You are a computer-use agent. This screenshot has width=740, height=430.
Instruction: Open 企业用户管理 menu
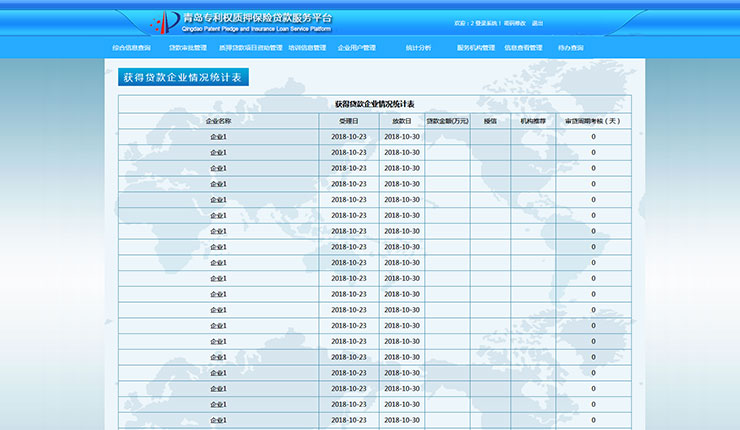357,48
